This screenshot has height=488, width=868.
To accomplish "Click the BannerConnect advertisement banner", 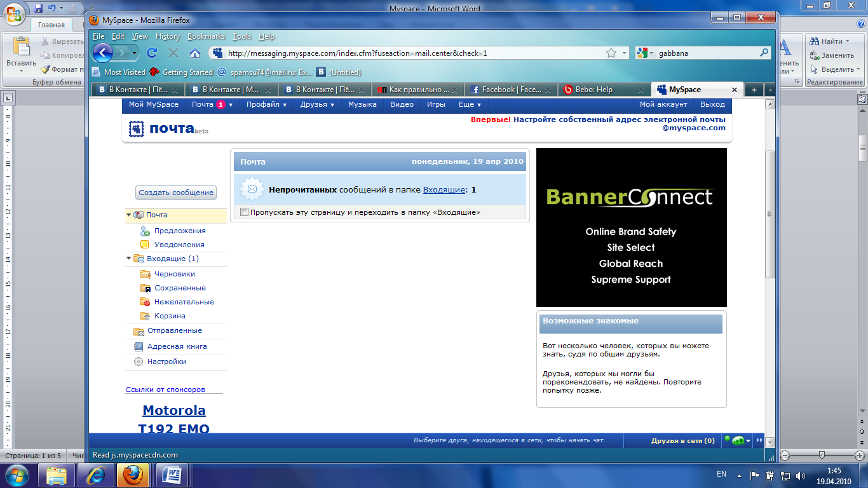I will (x=631, y=227).
